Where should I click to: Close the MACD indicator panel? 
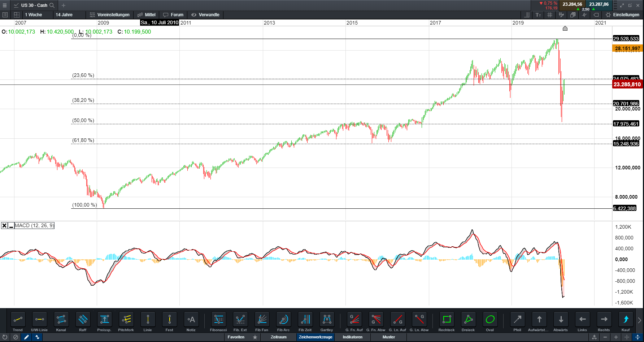[4, 226]
